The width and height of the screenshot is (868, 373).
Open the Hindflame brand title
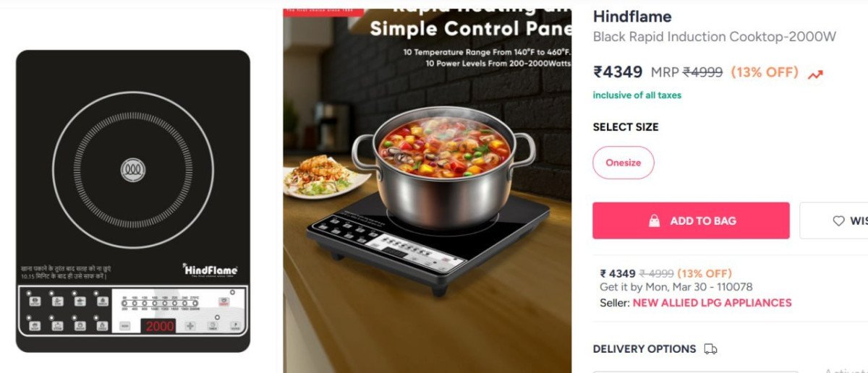[x=632, y=17]
